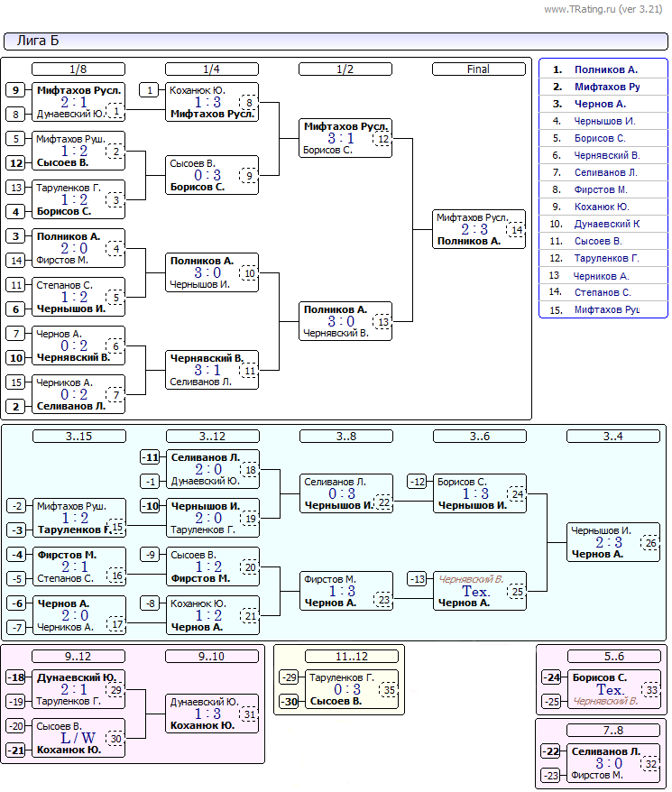Image resolution: width=672 pixels, height=792 pixels.
Task: Select the 1/4 round header
Action: [x=212, y=69]
